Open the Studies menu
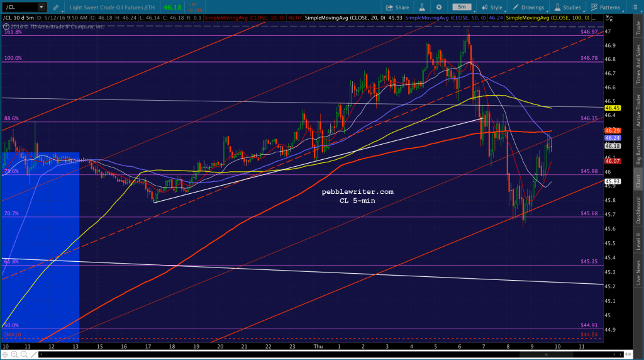Viewport: 644px width, 360px height. point(567,8)
